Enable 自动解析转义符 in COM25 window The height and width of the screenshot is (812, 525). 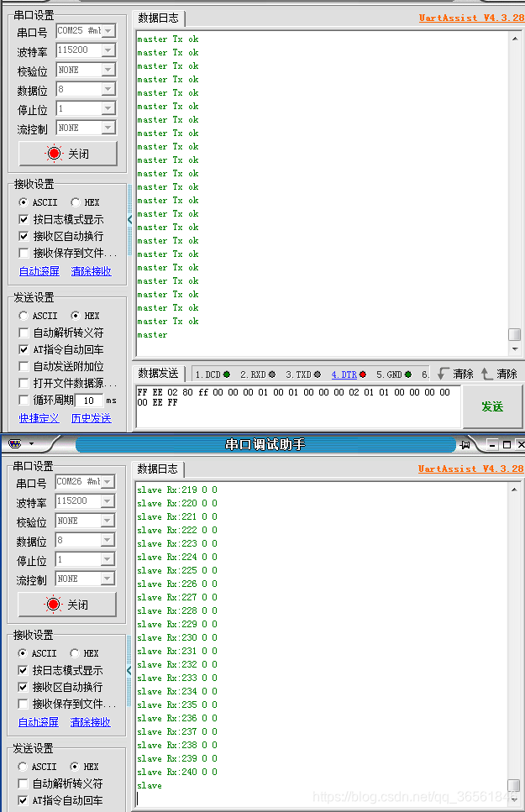[x=24, y=333]
